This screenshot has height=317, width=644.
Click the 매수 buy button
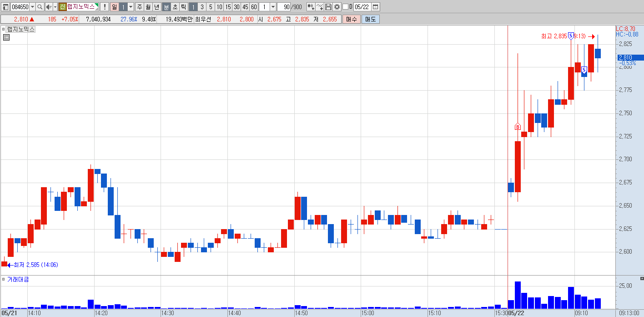(x=352, y=19)
